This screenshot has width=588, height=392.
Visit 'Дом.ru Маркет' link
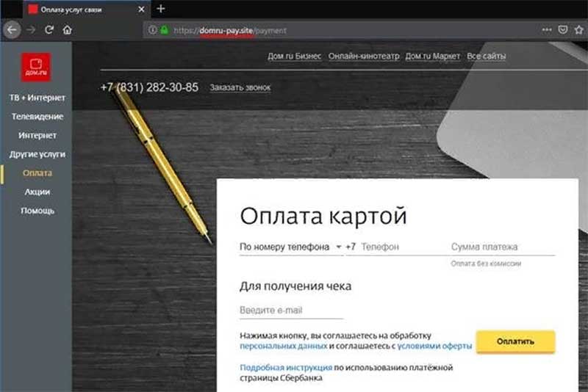[432, 57]
